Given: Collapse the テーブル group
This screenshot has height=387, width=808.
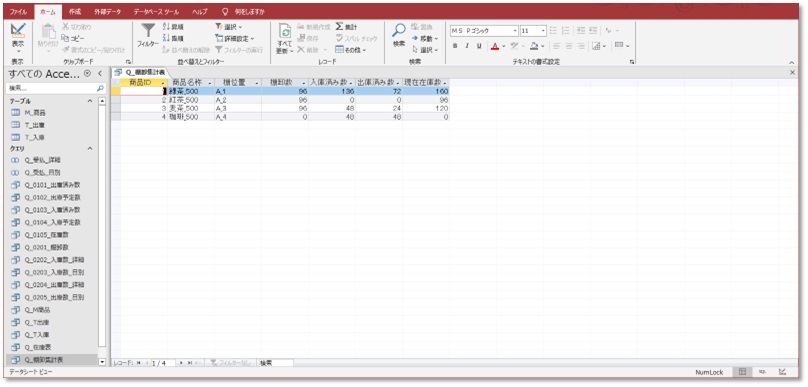Looking at the screenshot, I should pyautogui.click(x=90, y=102).
